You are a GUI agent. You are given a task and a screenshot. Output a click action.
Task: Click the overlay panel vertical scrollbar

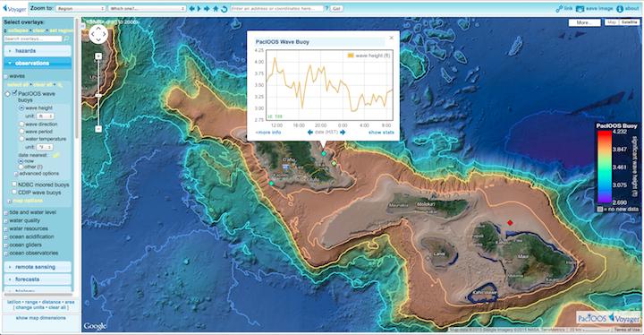tap(77, 78)
